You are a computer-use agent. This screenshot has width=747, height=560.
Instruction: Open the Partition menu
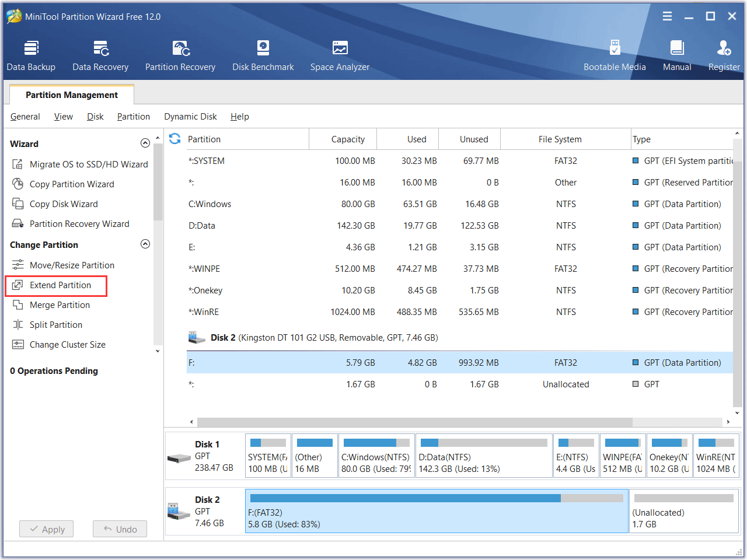point(134,117)
